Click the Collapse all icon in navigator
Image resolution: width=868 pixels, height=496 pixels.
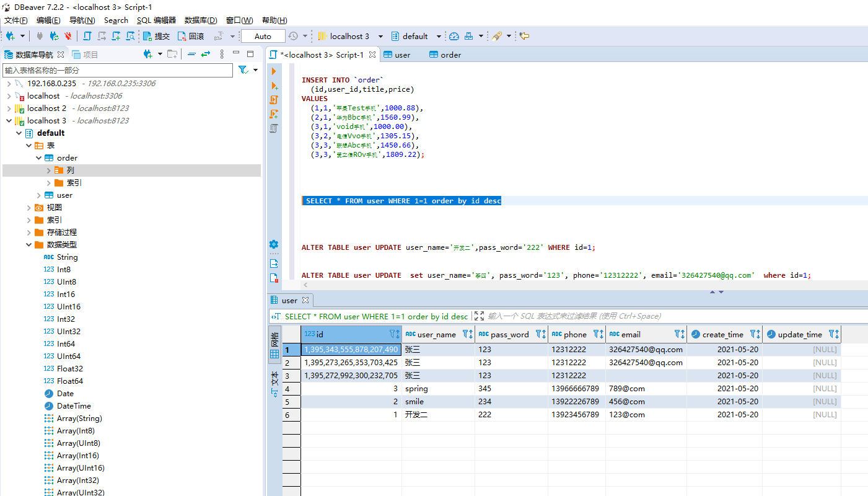tap(191, 55)
